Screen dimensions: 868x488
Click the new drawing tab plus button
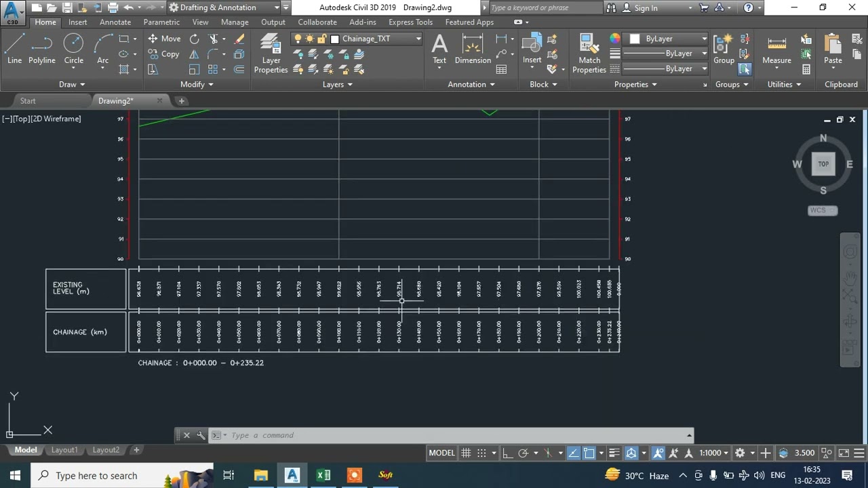tap(181, 101)
